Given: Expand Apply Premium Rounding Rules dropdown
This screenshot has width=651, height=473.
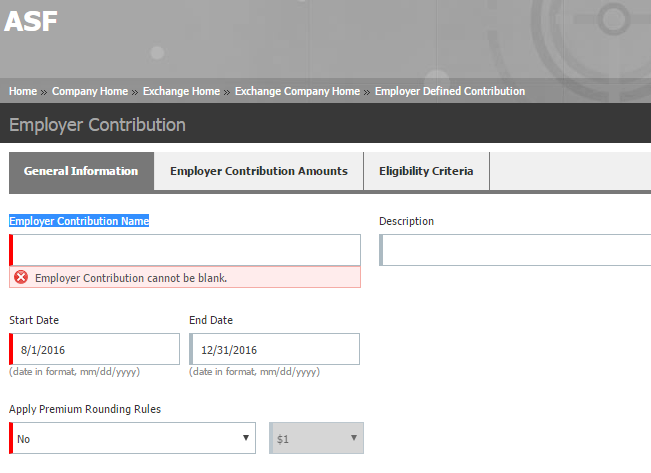Looking at the screenshot, I should [x=133, y=438].
